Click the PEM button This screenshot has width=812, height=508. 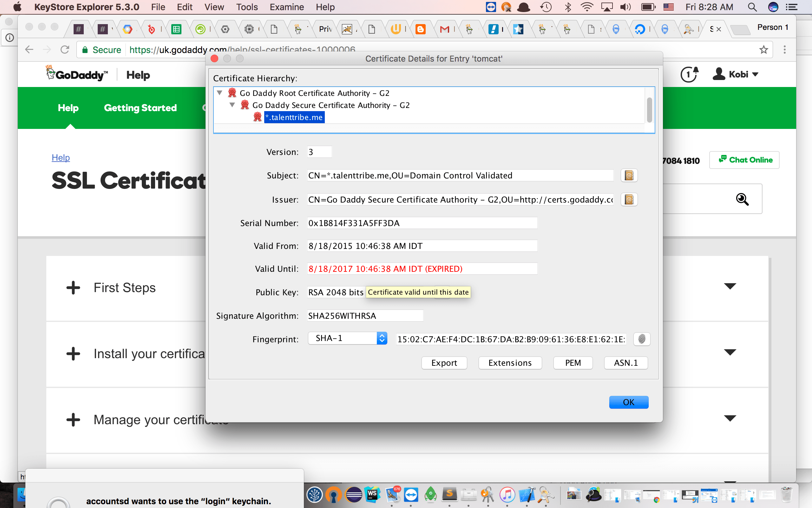[x=573, y=363]
